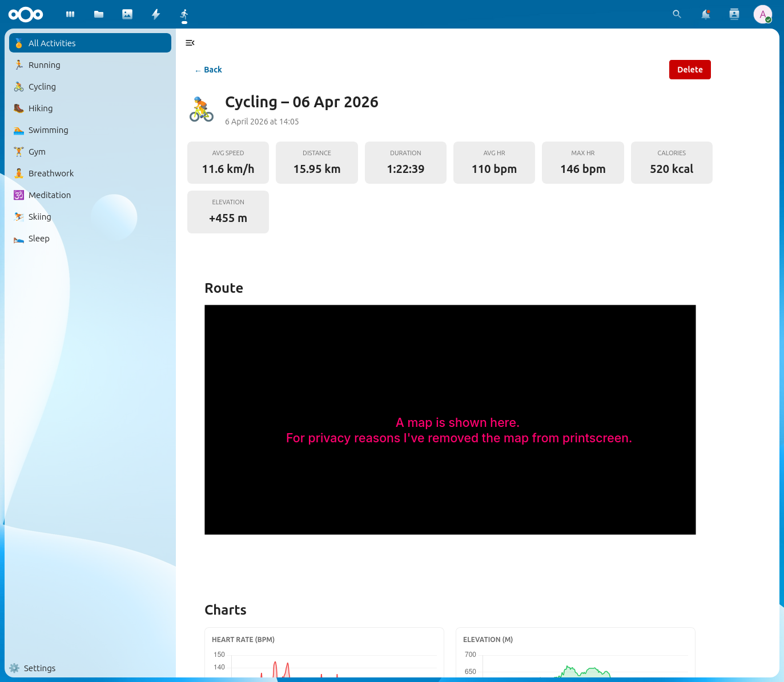Select the Distance stat card
Screen dimensions: 784x682
pyautogui.click(x=316, y=163)
